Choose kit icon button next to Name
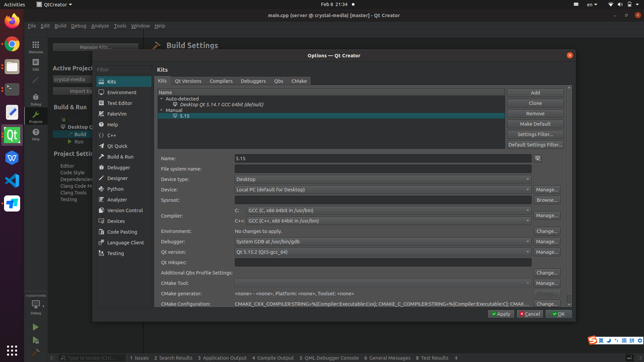Image resolution: width=644 pixels, height=362 pixels. (x=538, y=159)
